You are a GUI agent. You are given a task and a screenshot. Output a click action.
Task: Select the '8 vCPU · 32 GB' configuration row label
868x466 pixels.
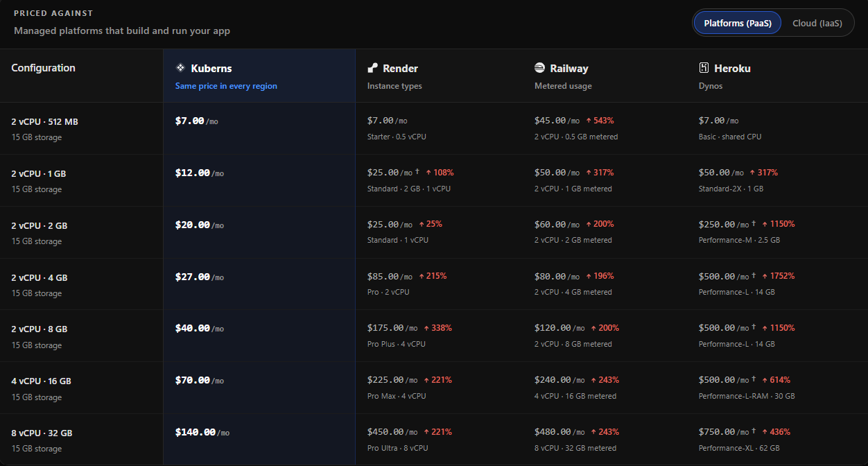(42, 433)
